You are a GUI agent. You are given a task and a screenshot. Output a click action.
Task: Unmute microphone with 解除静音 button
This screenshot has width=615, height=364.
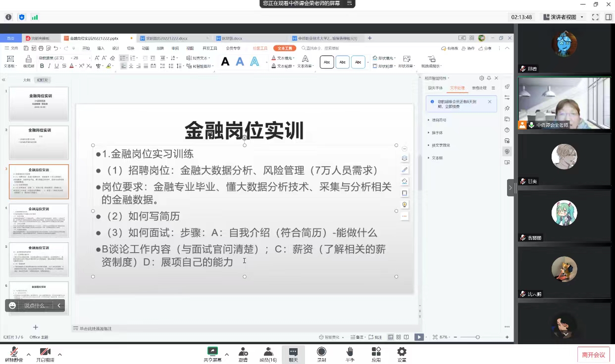click(14, 353)
